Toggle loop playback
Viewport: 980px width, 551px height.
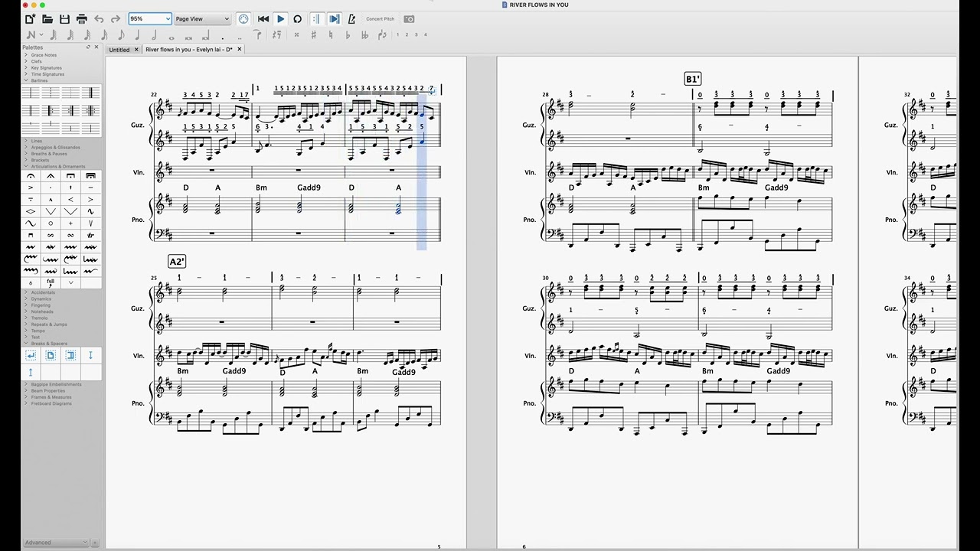point(297,19)
